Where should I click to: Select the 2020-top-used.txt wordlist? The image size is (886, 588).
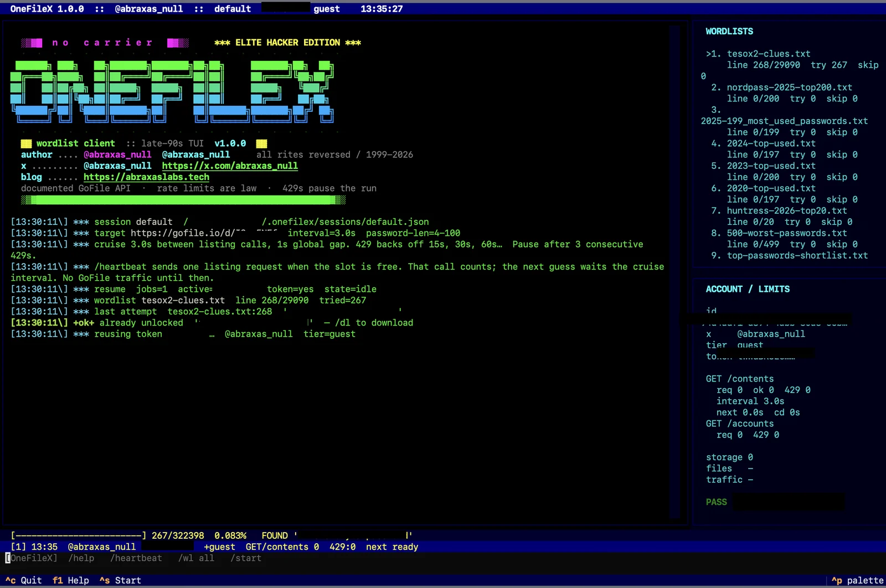coord(771,188)
